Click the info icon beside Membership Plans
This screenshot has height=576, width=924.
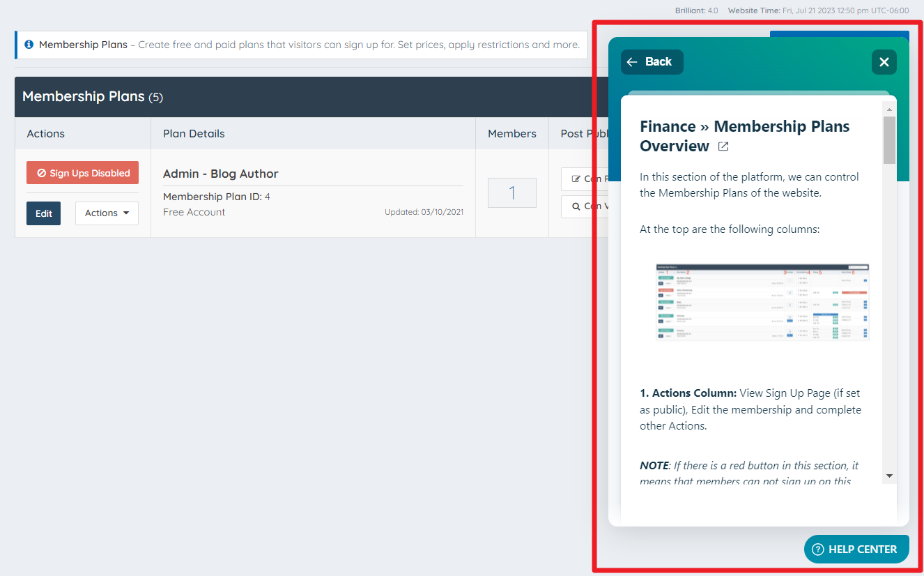pos(29,45)
